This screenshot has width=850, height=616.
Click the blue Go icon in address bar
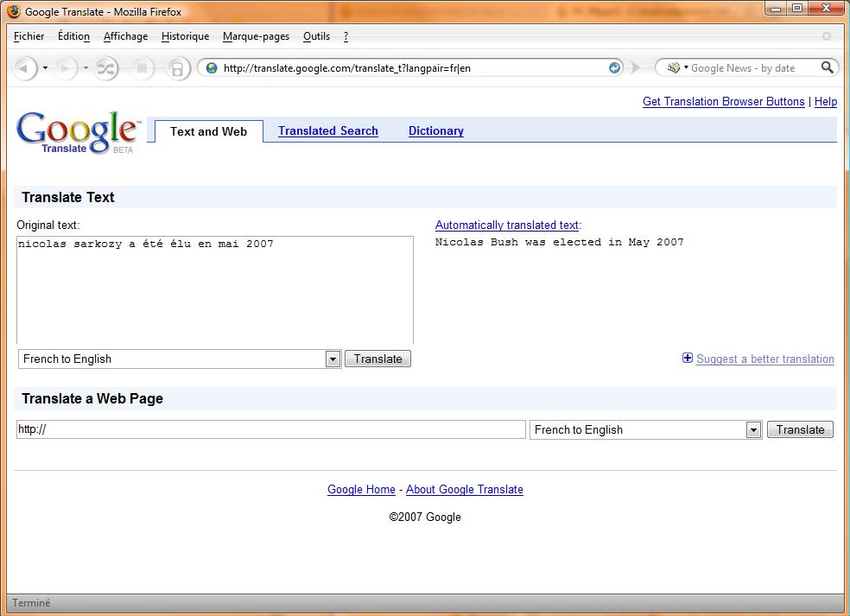coord(614,67)
